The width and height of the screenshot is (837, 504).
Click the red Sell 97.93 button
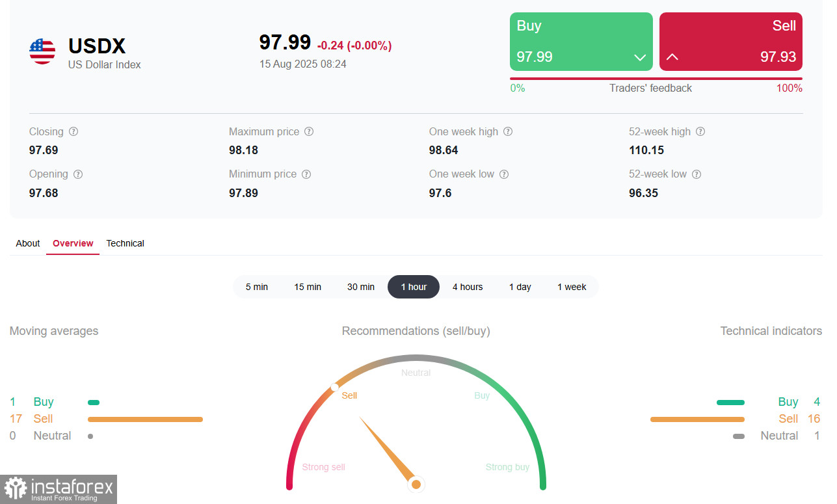point(731,42)
